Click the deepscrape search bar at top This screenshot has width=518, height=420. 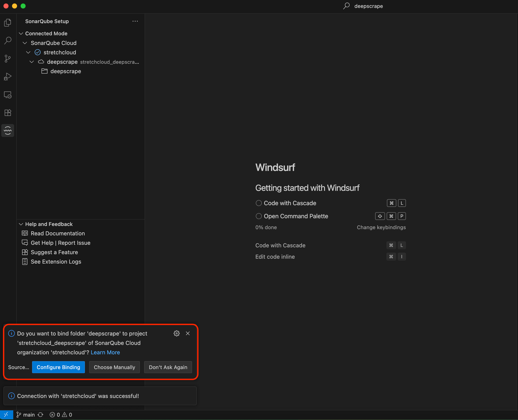tap(368, 6)
